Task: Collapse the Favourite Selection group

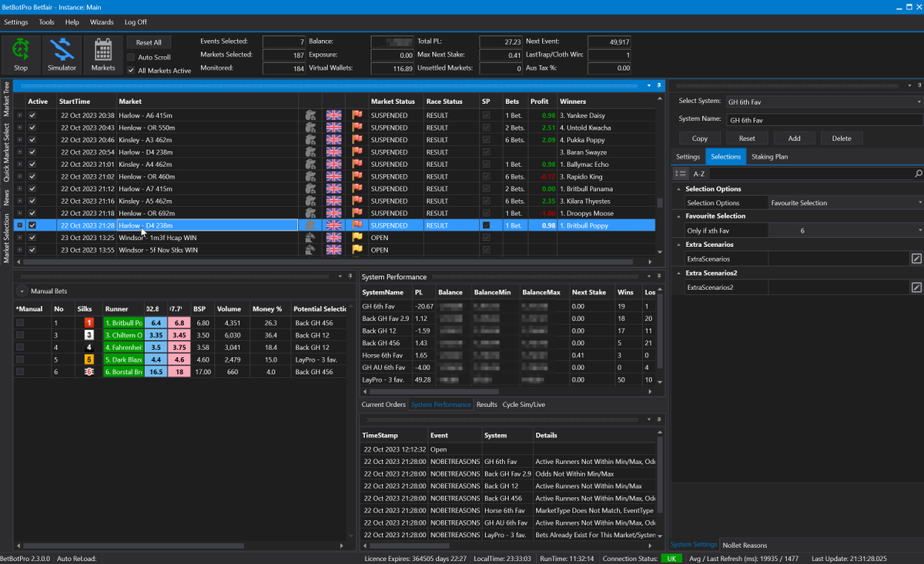Action: pos(678,217)
